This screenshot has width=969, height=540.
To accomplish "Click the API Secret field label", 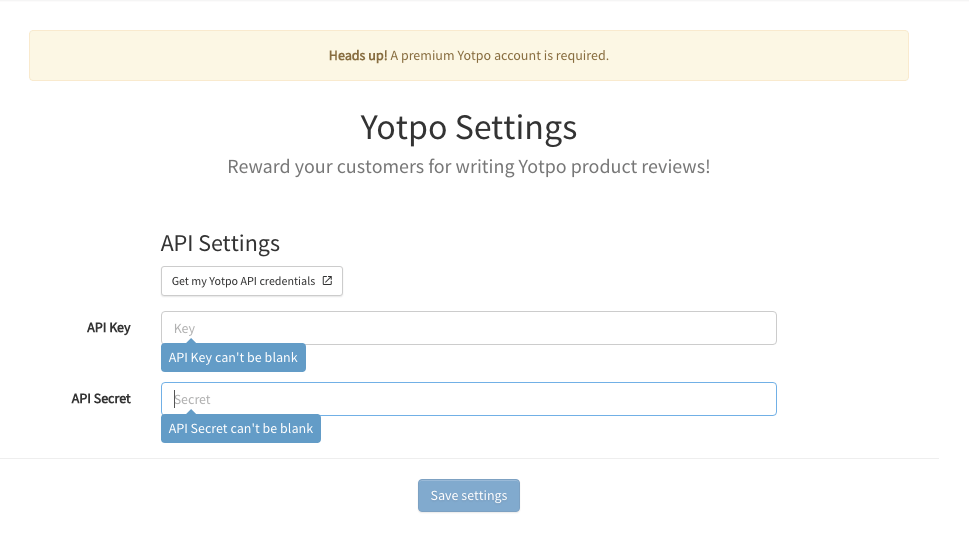I will pos(101,399).
